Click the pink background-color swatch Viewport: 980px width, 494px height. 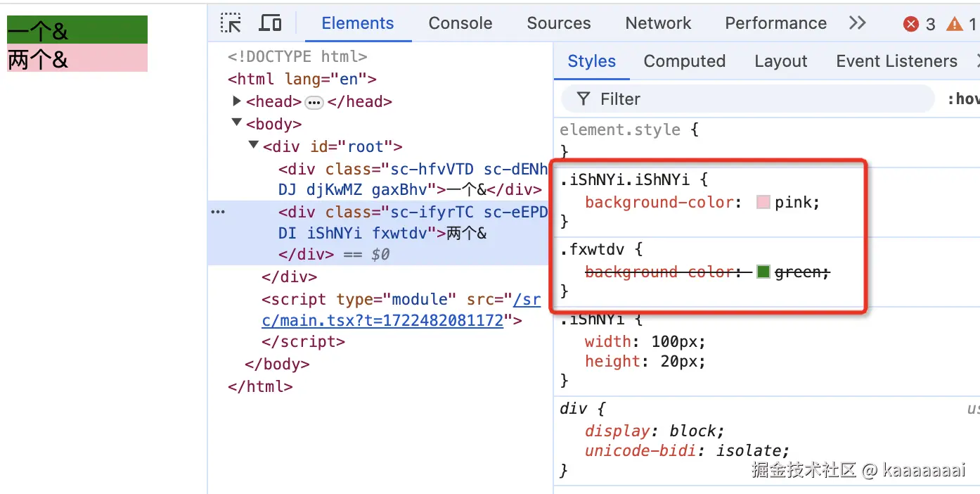[x=763, y=202]
